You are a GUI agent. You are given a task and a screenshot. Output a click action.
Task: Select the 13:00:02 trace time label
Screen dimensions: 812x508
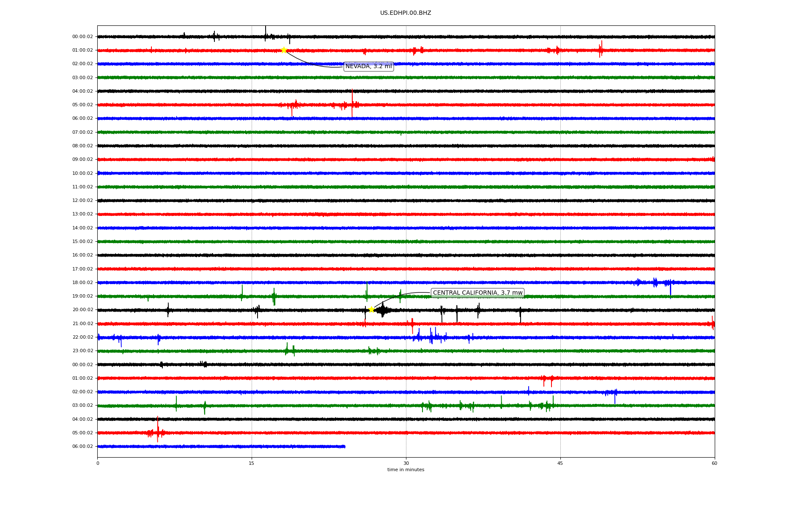coord(82,214)
